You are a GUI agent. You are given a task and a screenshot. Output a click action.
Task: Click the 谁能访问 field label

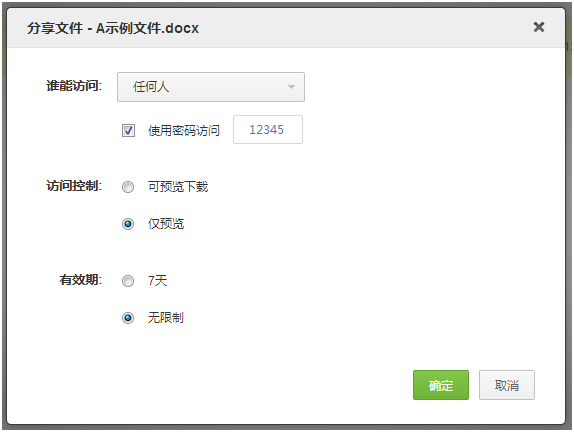[74, 86]
